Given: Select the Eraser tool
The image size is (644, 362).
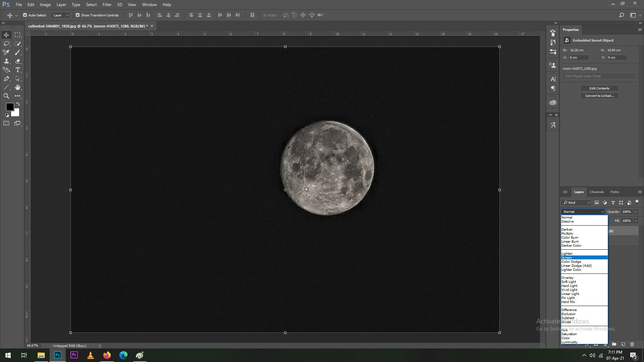Looking at the screenshot, I should tap(17, 61).
